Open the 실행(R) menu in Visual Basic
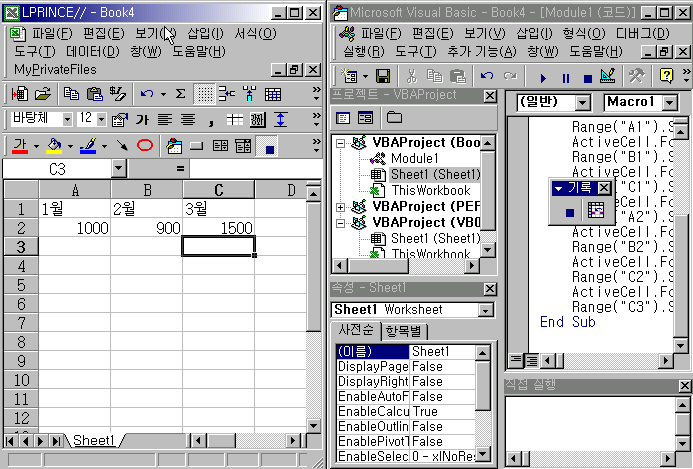This screenshot has height=469, width=693. click(364, 52)
